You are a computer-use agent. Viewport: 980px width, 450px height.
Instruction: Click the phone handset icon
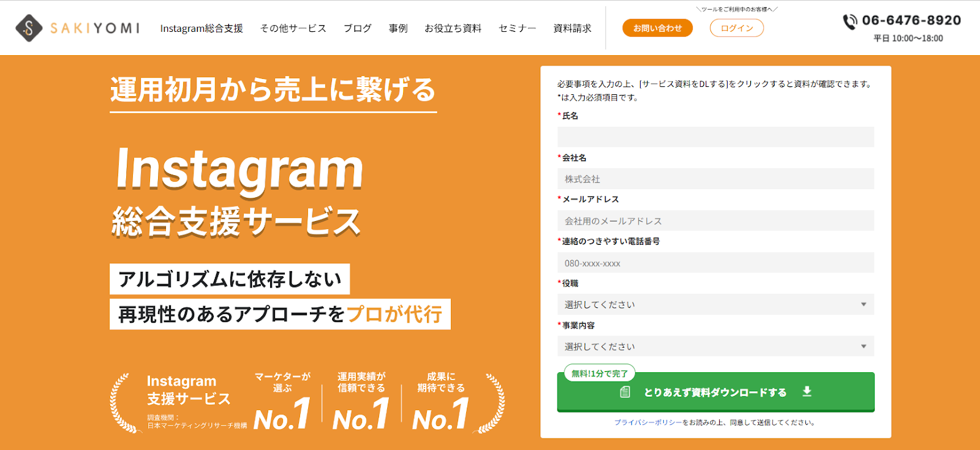(850, 22)
